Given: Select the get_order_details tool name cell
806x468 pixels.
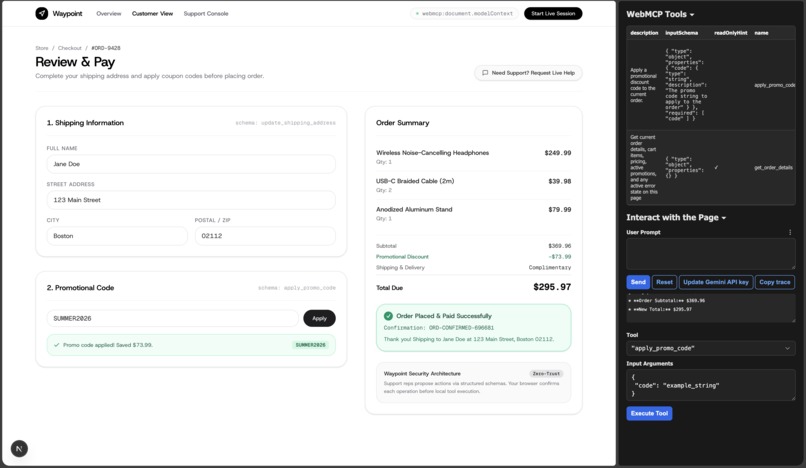Looking at the screenshot, I should (773, 168).
